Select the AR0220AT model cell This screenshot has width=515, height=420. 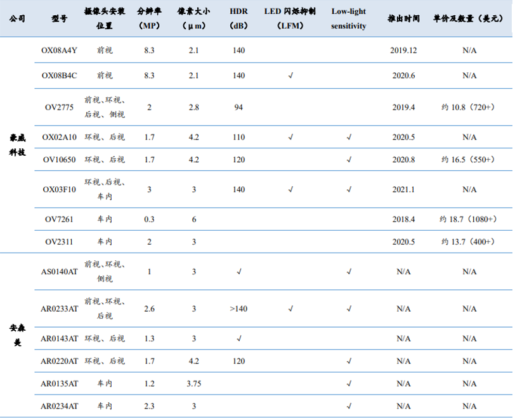point(59,361)
